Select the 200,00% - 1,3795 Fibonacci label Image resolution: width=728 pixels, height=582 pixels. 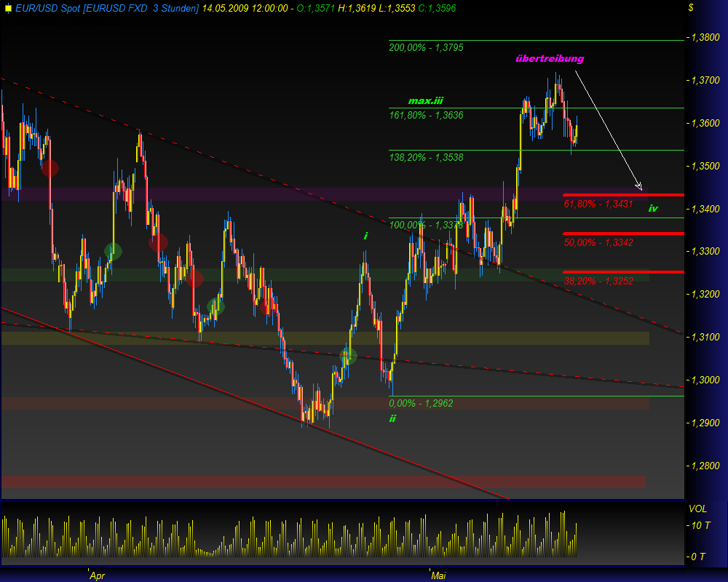(427, 48)
